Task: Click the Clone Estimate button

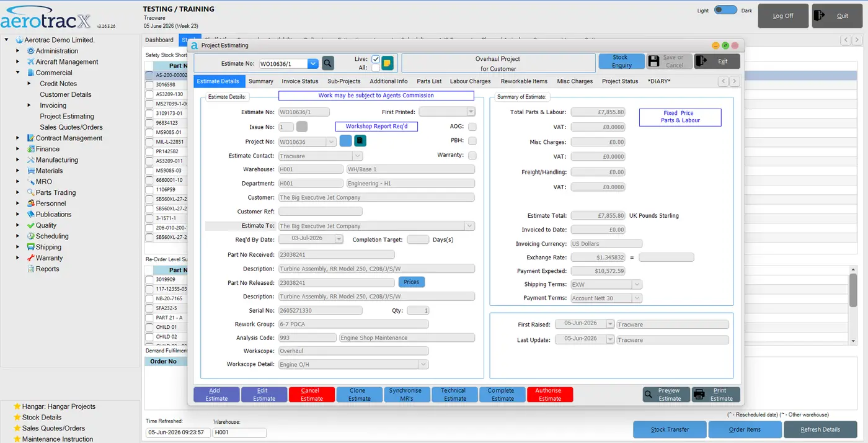Action: pyautogui.click(x=360, y=395)
